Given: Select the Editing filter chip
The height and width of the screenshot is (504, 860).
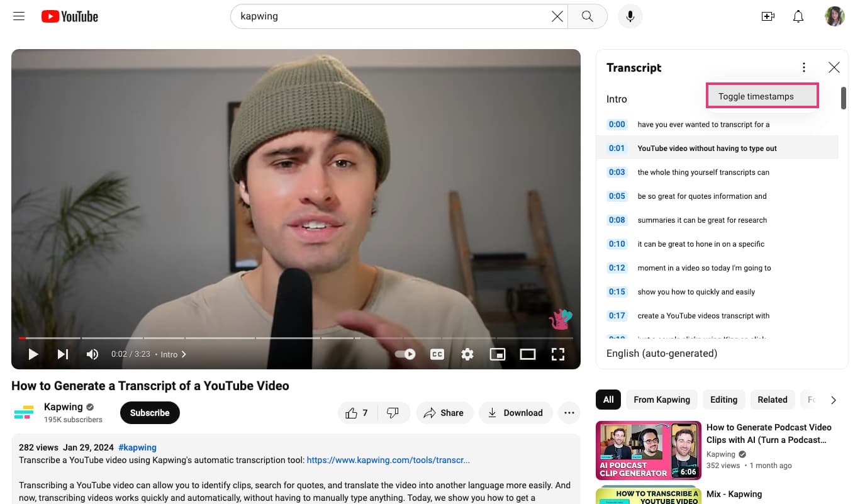Looking at the screenshot, I should point(723,400).
